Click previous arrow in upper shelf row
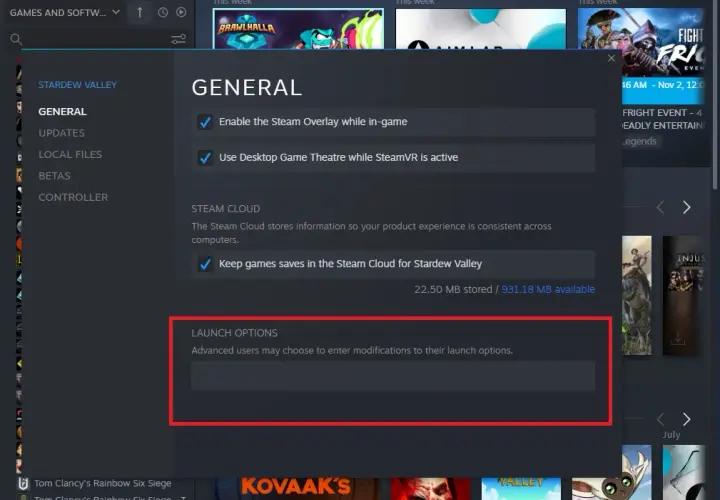The image size is (720, 500). pyautogui.click(x=661, y=208)
